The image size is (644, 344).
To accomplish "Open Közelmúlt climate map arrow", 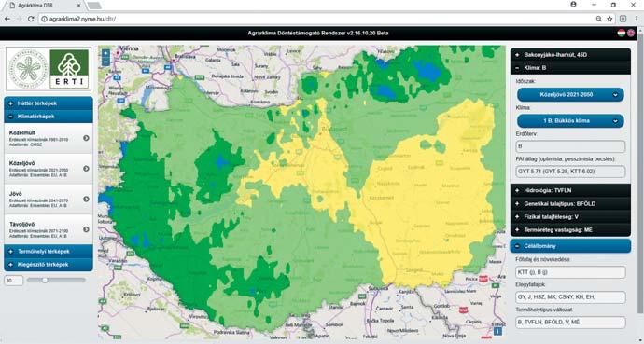I will pyautogui.click(x=86, y=138).
